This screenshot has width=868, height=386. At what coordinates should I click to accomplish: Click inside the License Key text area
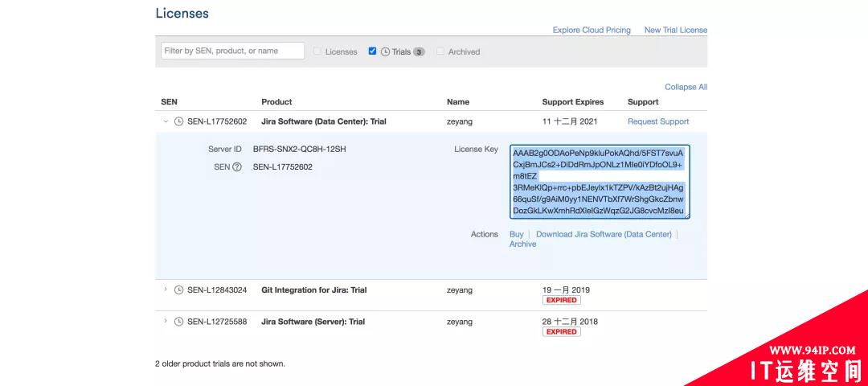coord(600,182)
